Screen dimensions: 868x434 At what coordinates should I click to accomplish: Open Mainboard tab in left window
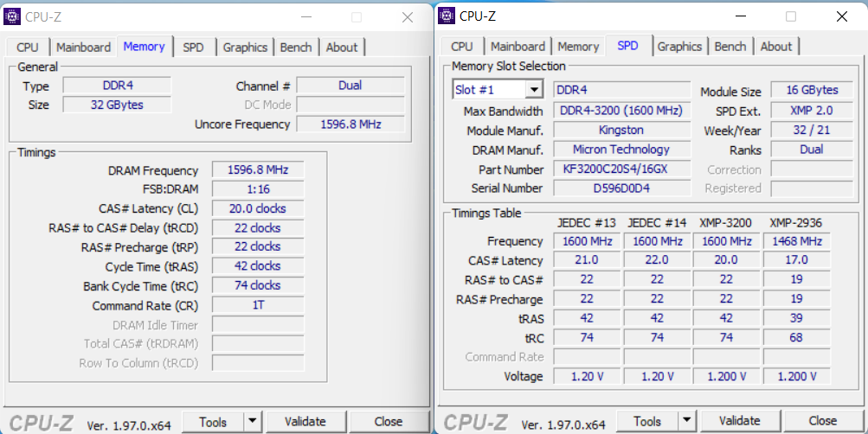click(84, 48)
